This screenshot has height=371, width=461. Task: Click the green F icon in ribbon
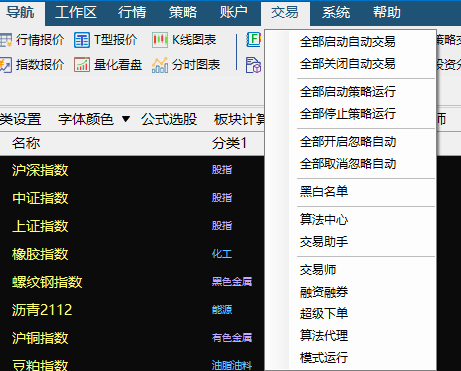253,40
